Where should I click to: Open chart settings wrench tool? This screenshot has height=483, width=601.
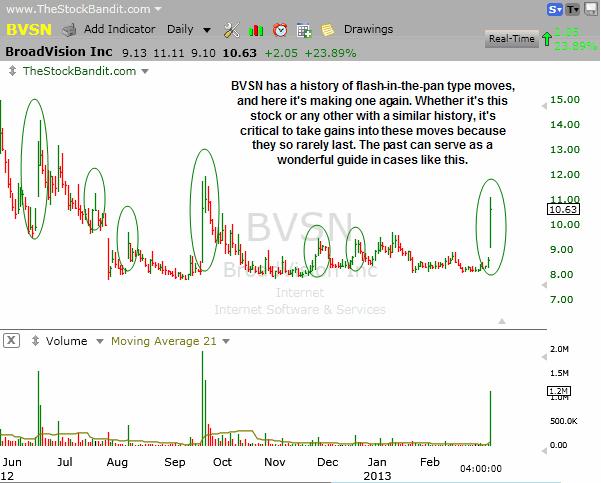click(x=231, y=30)
